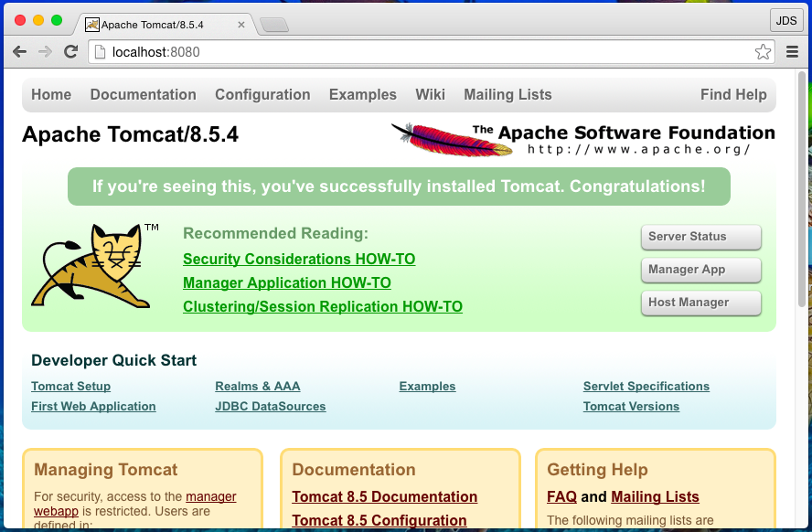Click the page icon in the address bar
This screenshot has width=812, height=532.
99,52
